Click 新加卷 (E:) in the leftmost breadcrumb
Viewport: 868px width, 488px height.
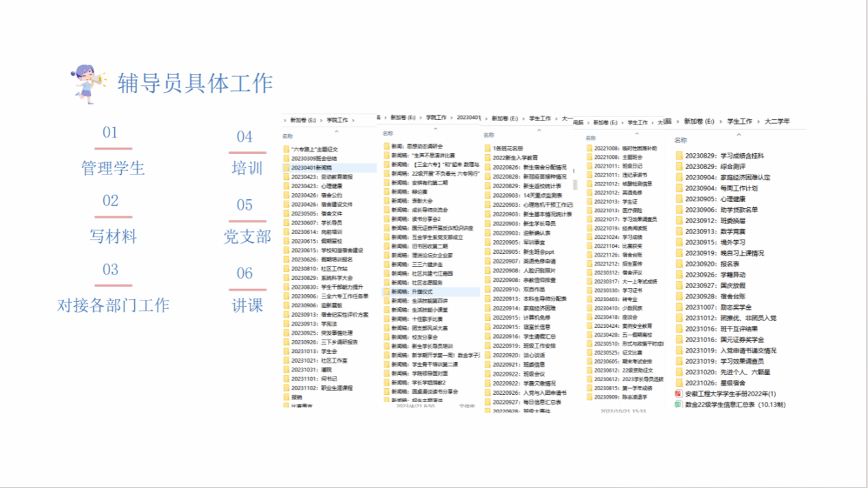pos(304,120)
